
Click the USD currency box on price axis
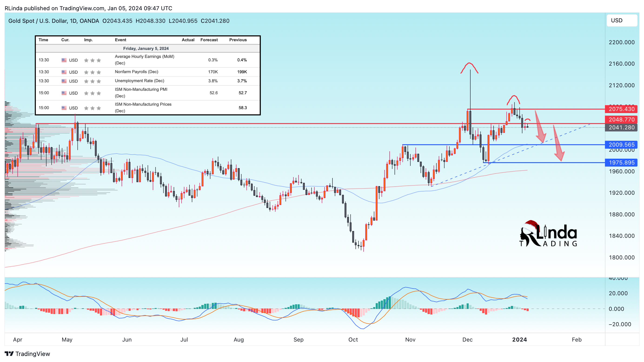622,20
